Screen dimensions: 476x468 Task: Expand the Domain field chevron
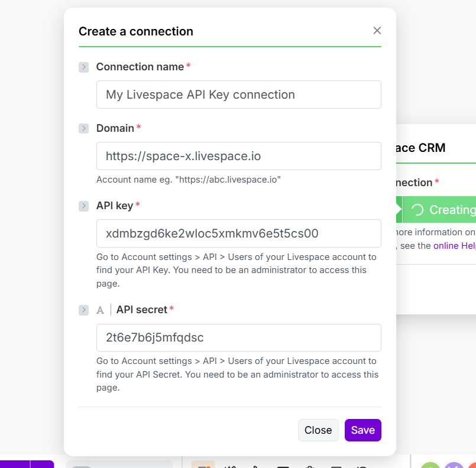[83, 128]
